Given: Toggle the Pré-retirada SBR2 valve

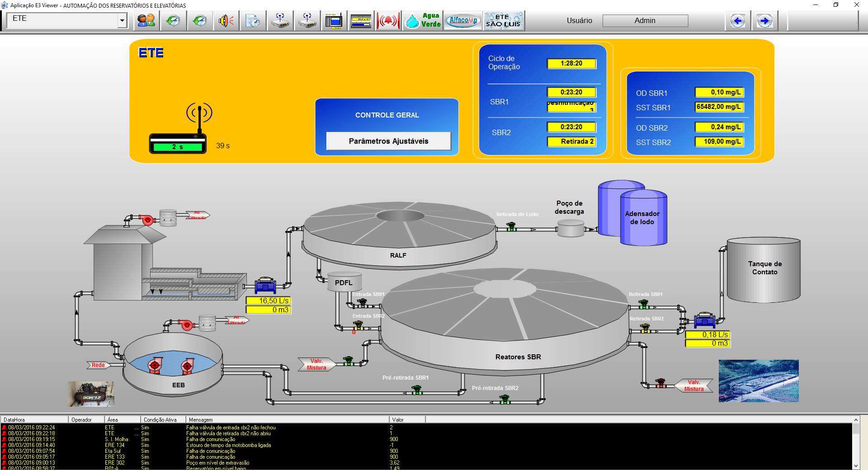Looking at the screenshot, I should (505, 399).
